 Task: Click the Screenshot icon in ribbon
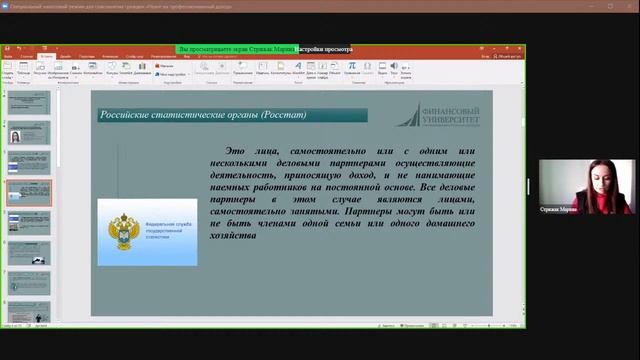click(76, 69)
